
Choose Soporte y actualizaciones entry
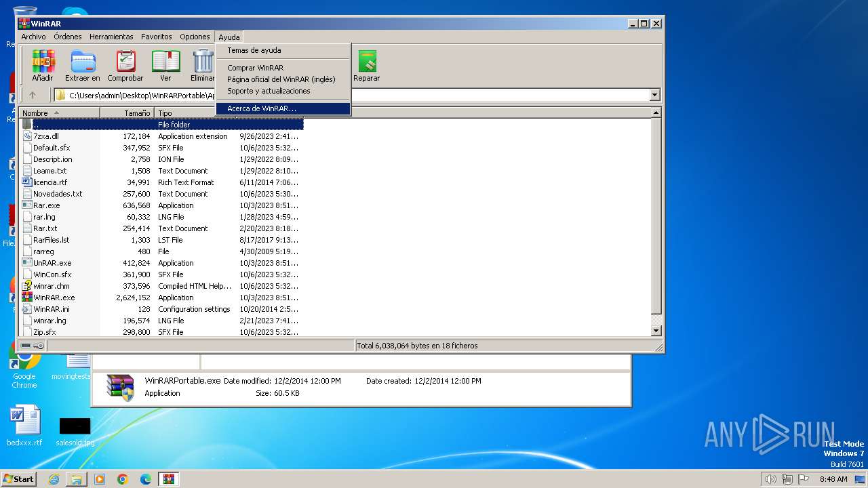(283, 91)
